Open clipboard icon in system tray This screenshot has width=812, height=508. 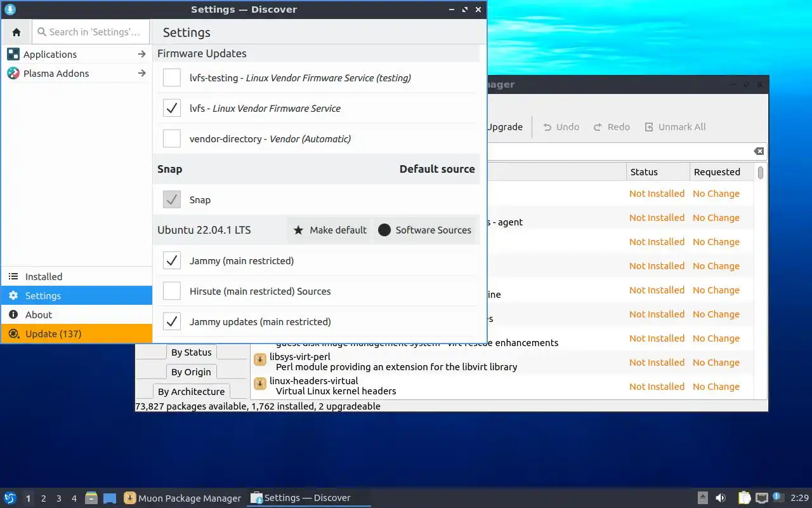(x=744, y=498)
